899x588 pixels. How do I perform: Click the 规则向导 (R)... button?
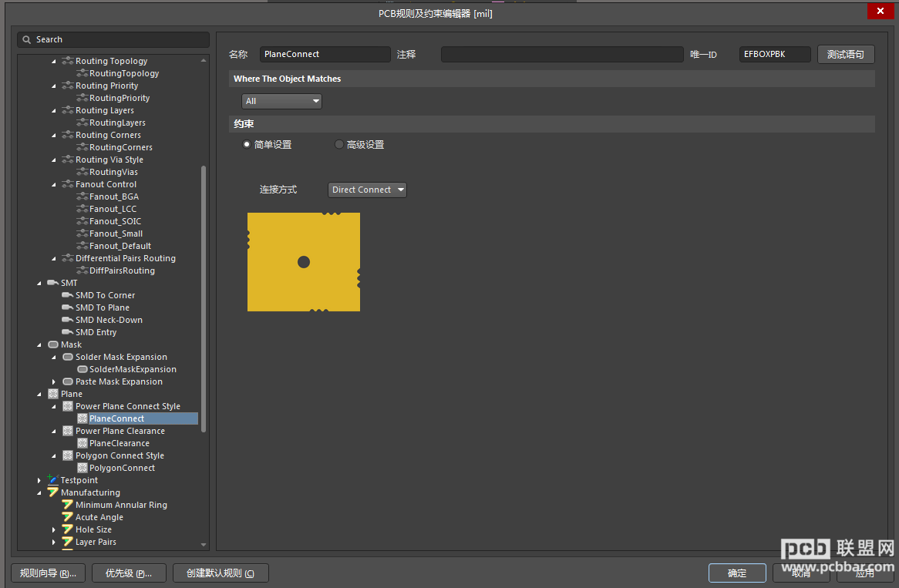tap(48, 573)
